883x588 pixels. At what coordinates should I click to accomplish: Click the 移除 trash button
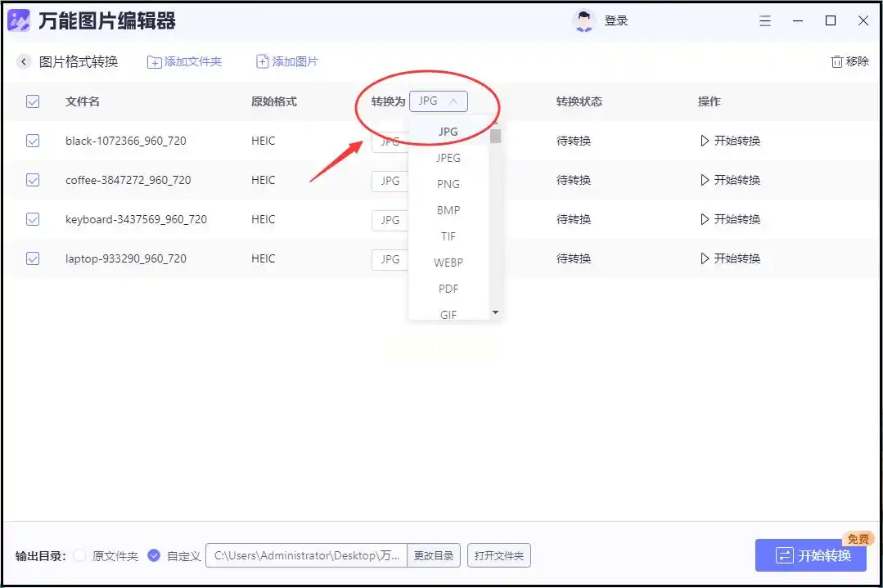(849, 61)
